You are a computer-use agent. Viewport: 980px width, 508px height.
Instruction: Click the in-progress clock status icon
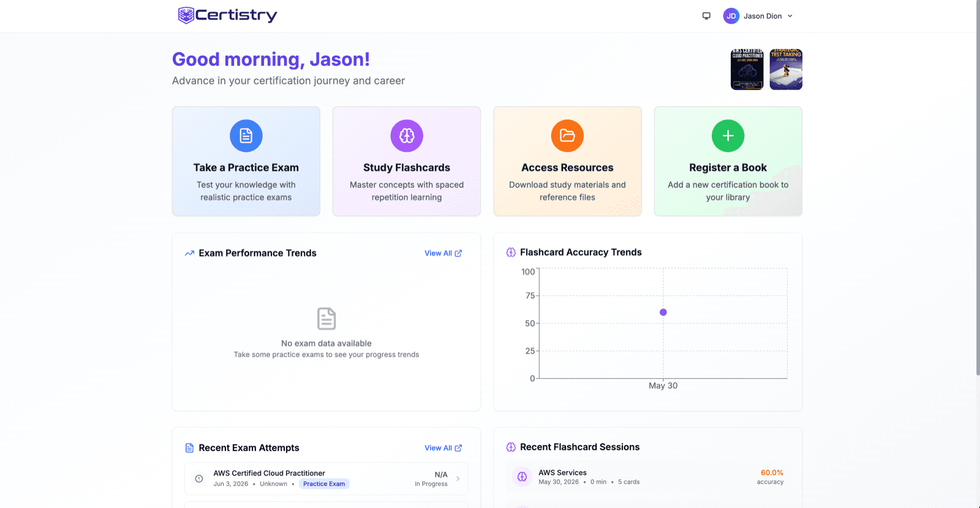coord(199,479)
